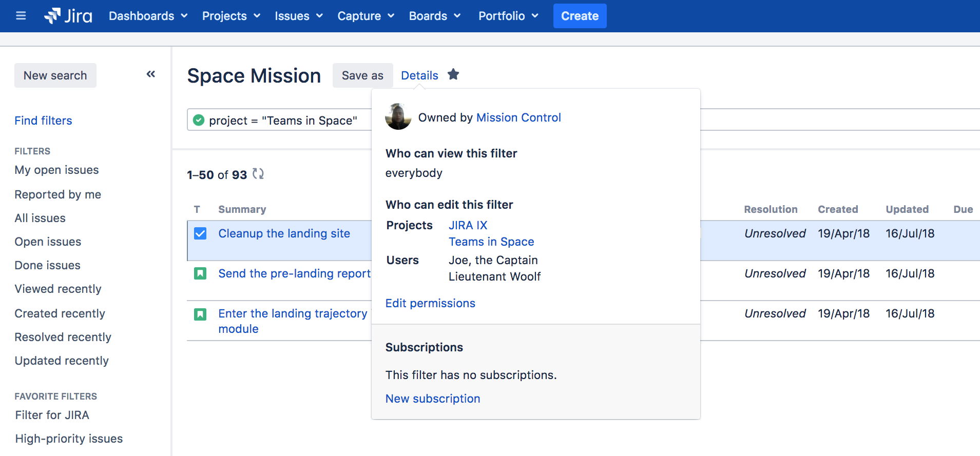The height and width of the screenshot is (456, 980).
Task: Click the New subscription link
Action: [x=433, y=399]
